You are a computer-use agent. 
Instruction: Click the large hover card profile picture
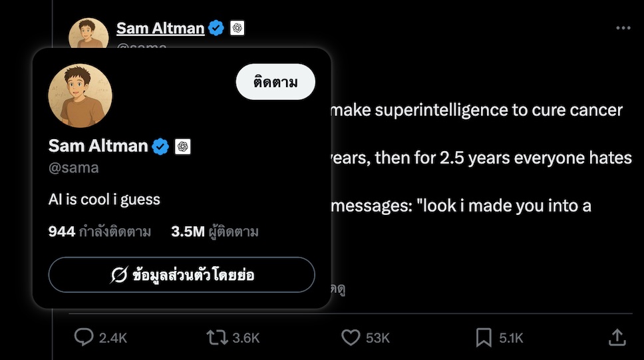(x=80, y=96)
